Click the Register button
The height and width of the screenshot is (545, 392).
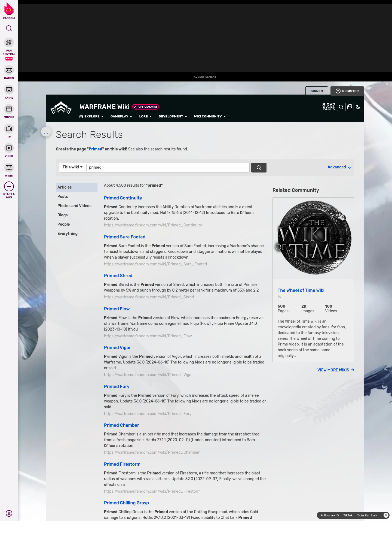pos(347,91)
